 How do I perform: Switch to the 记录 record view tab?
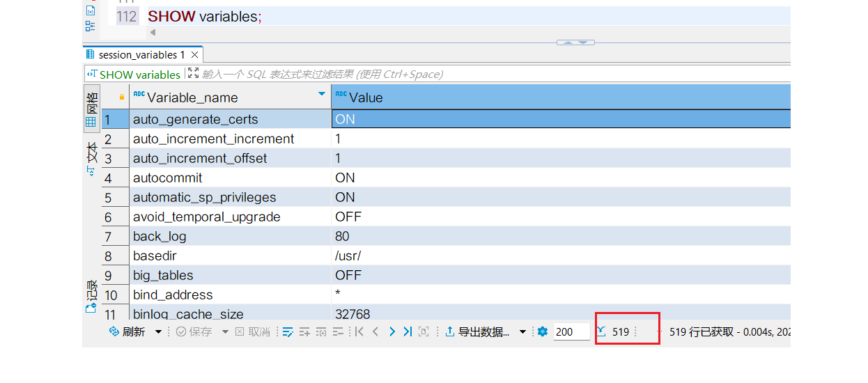(x=91, y=297)
